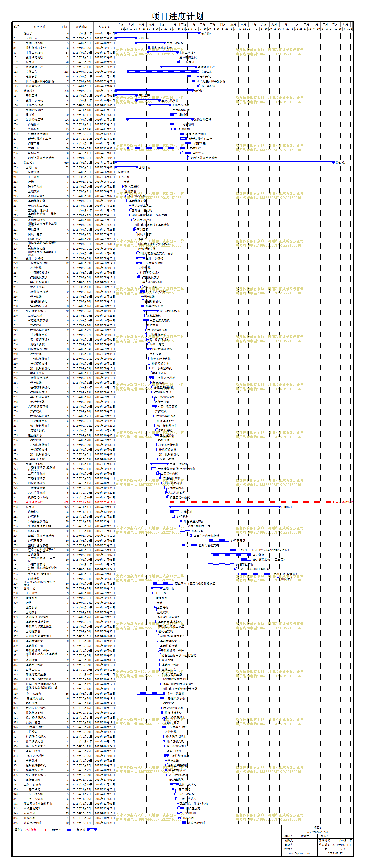Click the red 关键任务 legend swatch
This screenshot has width=365, height=868.
tap(43, 829)
